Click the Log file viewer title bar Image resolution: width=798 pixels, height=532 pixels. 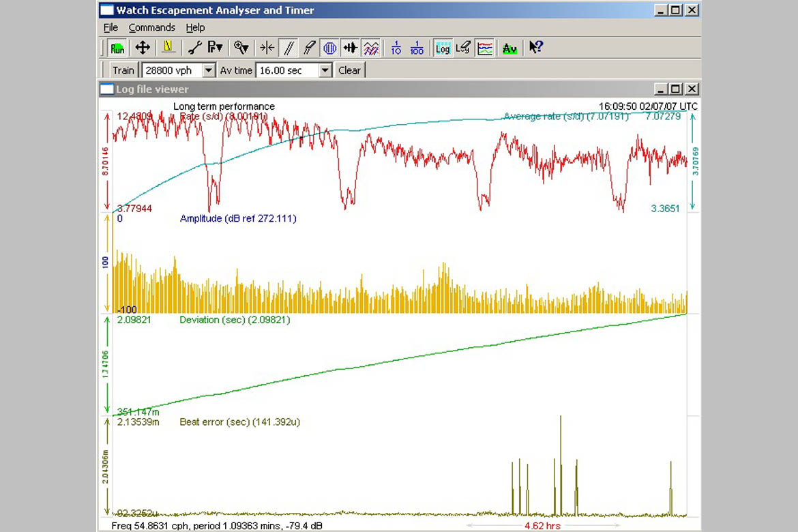click(x=341, y=89)
